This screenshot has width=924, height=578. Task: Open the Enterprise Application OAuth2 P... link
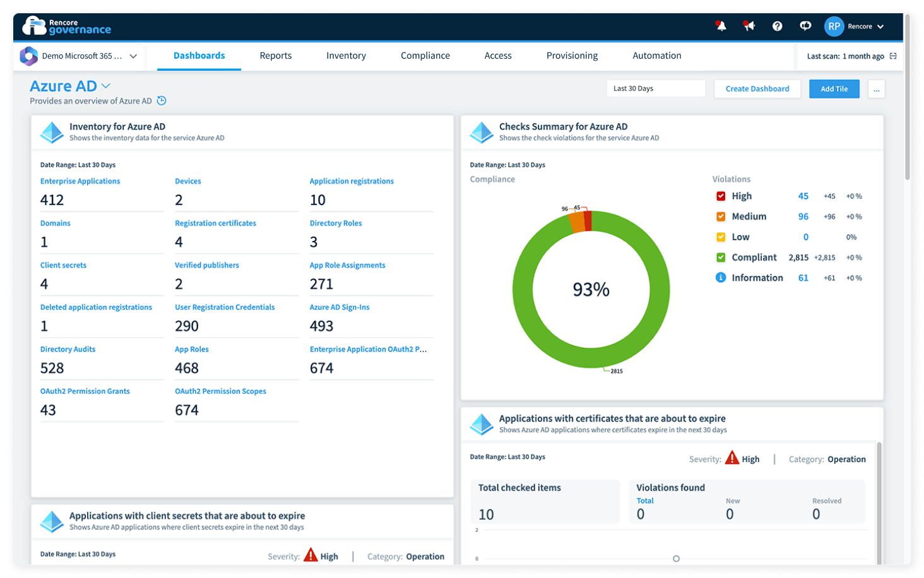(368, 349)
